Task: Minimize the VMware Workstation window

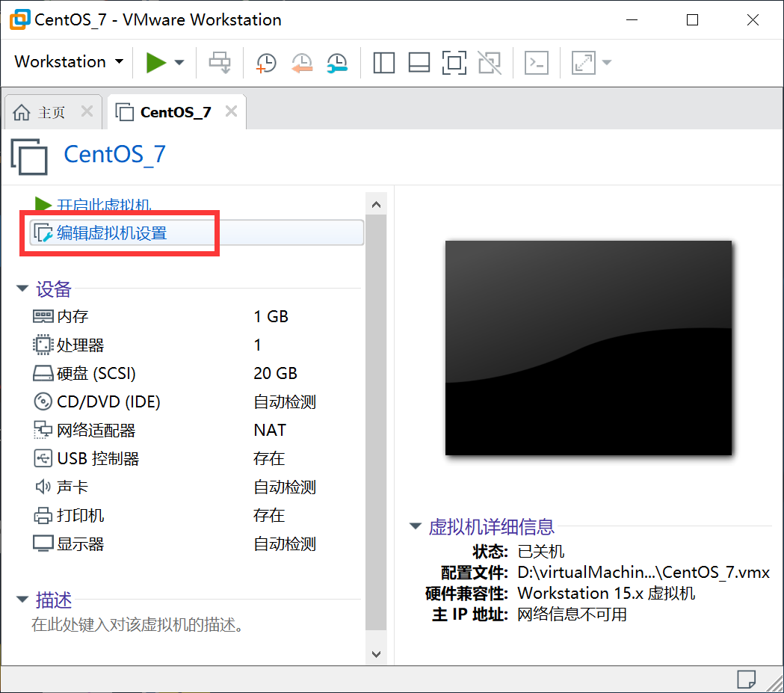Action: (x=632, y=20)
